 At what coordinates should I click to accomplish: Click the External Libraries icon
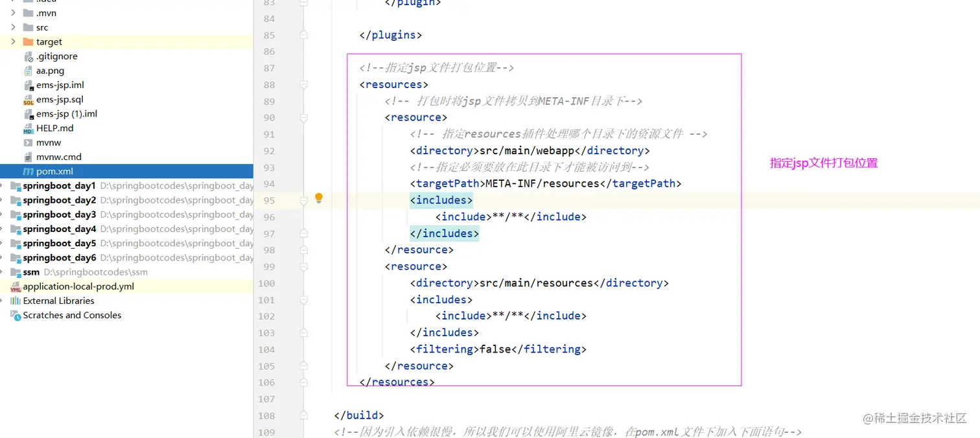click(x=16, y=301)
